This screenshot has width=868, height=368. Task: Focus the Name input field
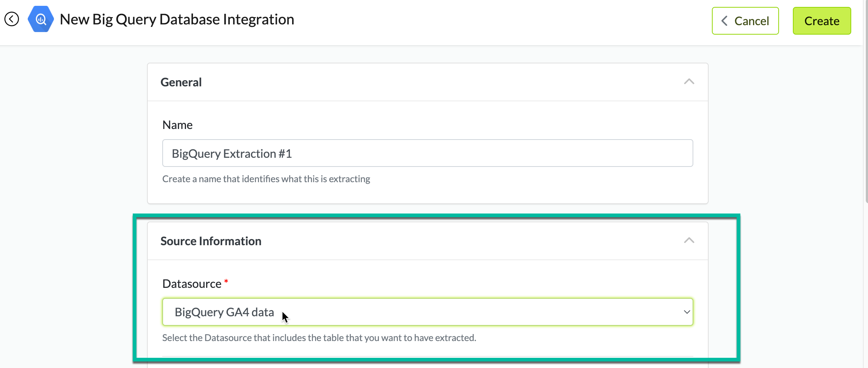point(427,153)
